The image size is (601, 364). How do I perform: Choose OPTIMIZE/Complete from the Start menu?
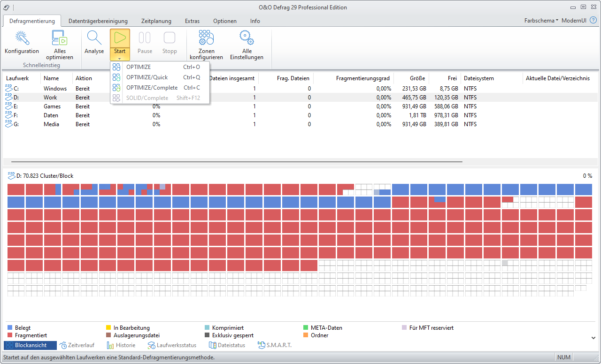[160, 88]
